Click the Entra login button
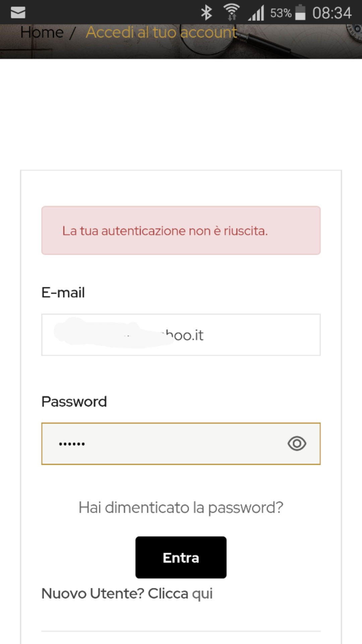The image size is (362, 644). coord(181,557)
